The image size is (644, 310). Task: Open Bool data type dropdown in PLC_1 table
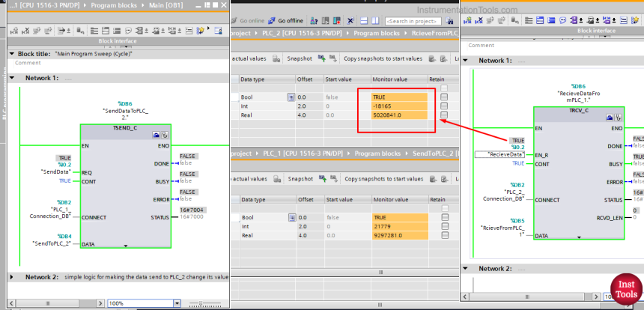(292, 218)
